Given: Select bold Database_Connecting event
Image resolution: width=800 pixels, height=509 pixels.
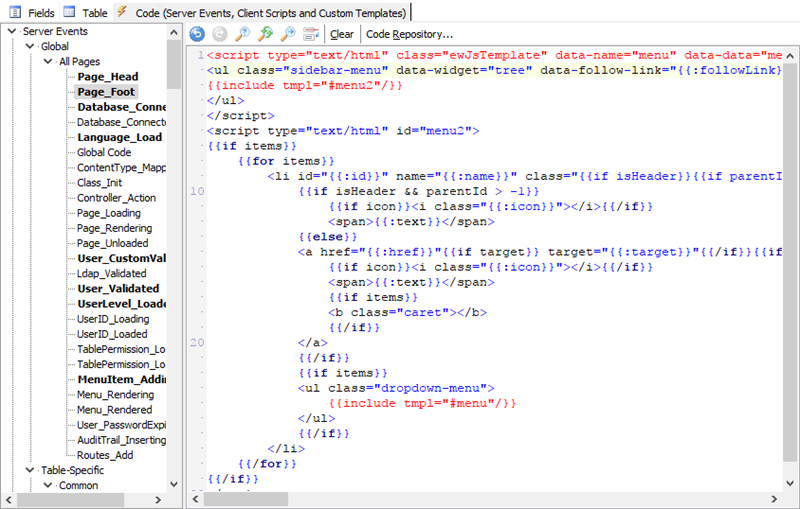Looking at the screenshot, I should (x=121, y=107).
